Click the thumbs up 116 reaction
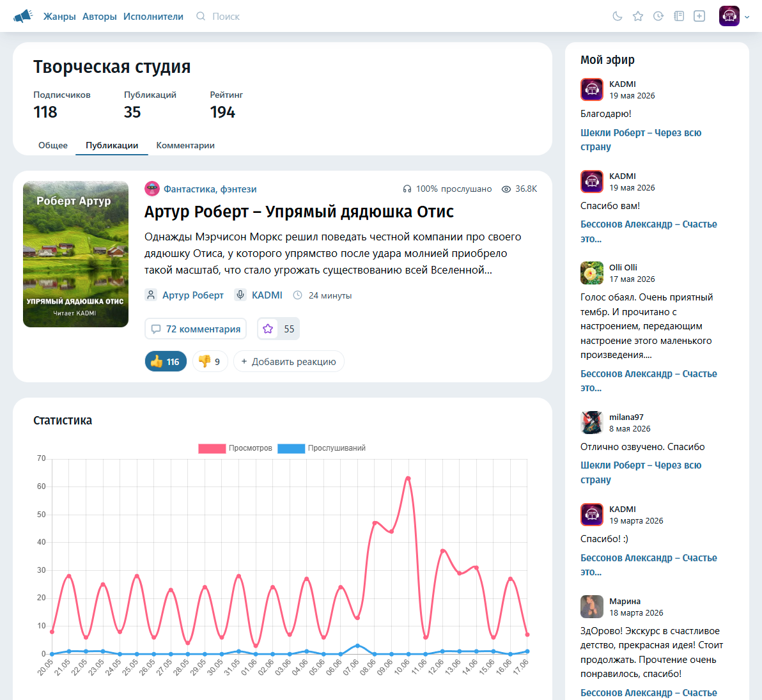Screen dimensions: 762x700 point(166,362)
